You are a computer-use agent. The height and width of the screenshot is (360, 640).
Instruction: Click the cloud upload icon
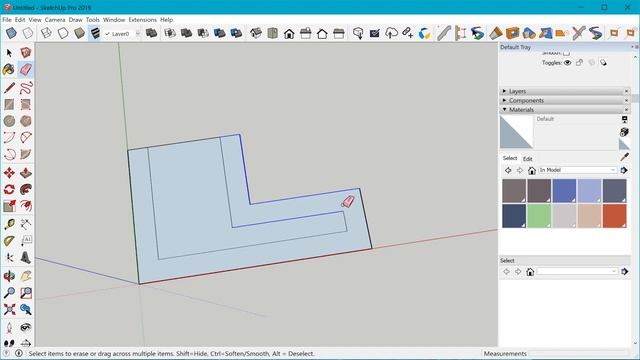coord(391,33)
